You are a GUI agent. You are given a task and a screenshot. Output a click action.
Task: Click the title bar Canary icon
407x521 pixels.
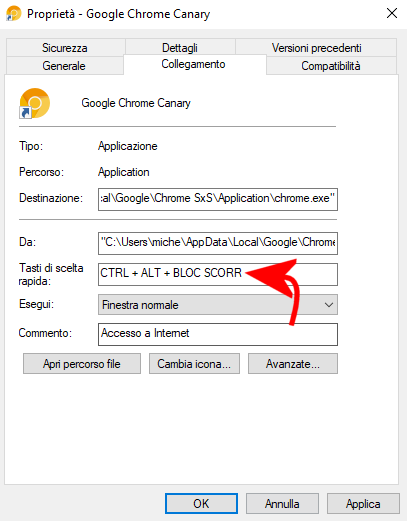(14, 14)
